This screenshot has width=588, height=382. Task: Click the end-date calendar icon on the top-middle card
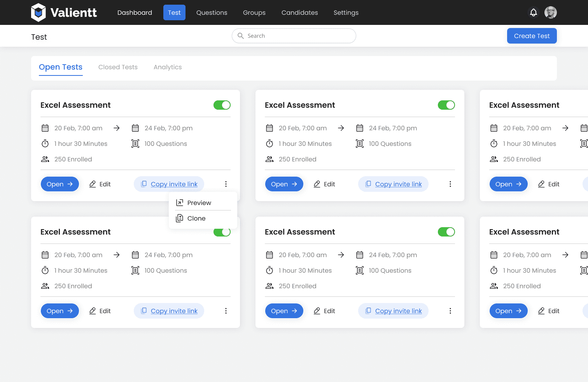coord(360,128)
